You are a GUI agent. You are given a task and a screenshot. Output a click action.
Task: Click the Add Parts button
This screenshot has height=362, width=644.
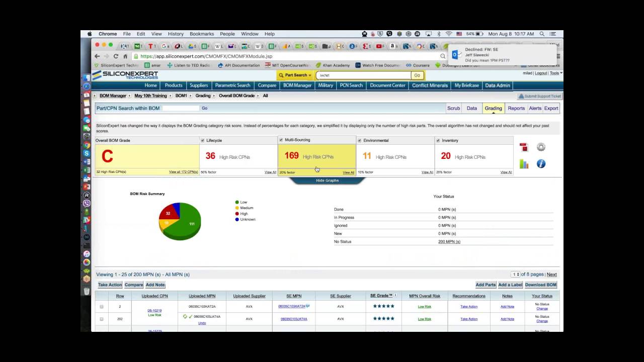486,285
